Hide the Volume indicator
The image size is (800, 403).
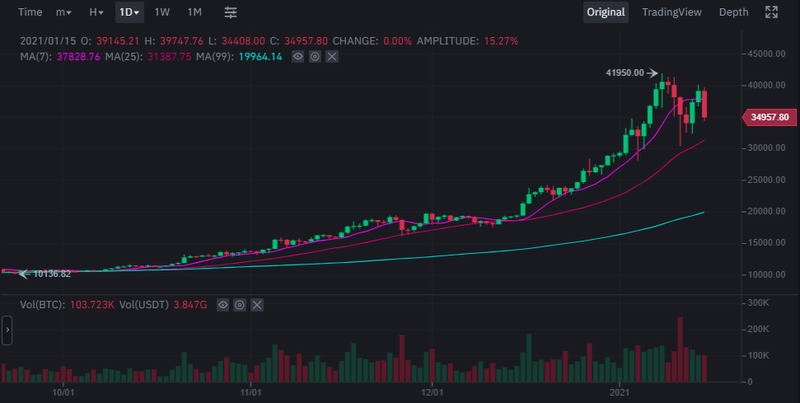click(x=223, y=303)
